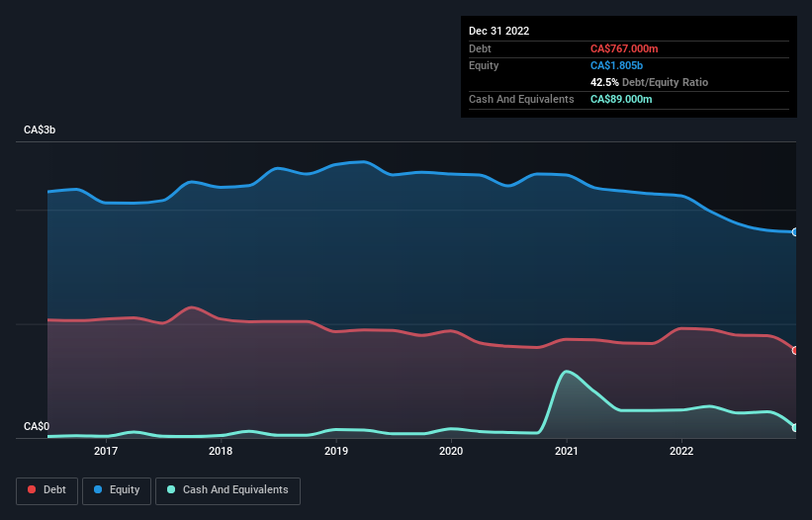Click the 2018 x-axis label
This screenshot has height=520, width=812.
pos(221,451)
